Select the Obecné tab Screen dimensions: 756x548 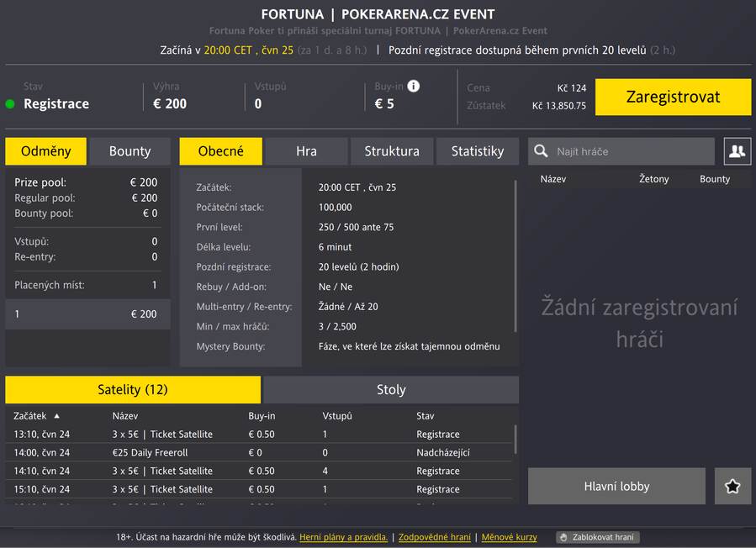(x=221, y=151)
